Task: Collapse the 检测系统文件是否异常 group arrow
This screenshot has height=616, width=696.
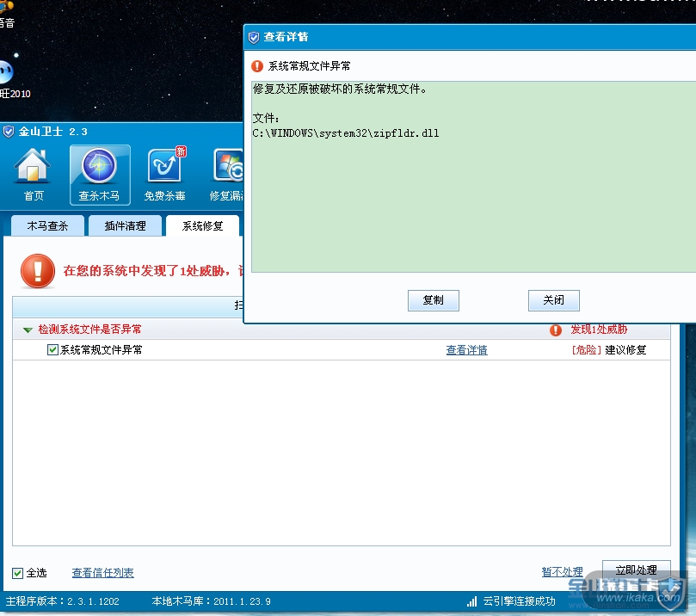Action: pyautogui.click(x=28, y=330)
